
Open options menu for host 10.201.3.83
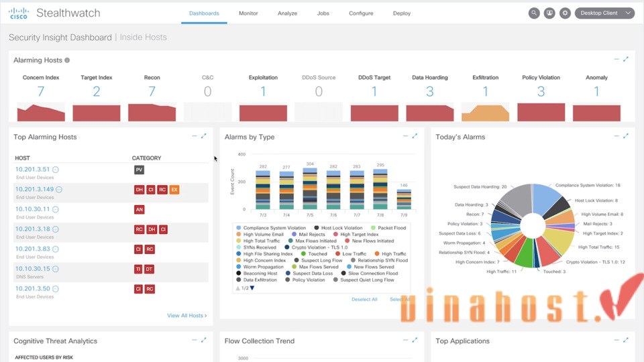[x=56, y=249]
